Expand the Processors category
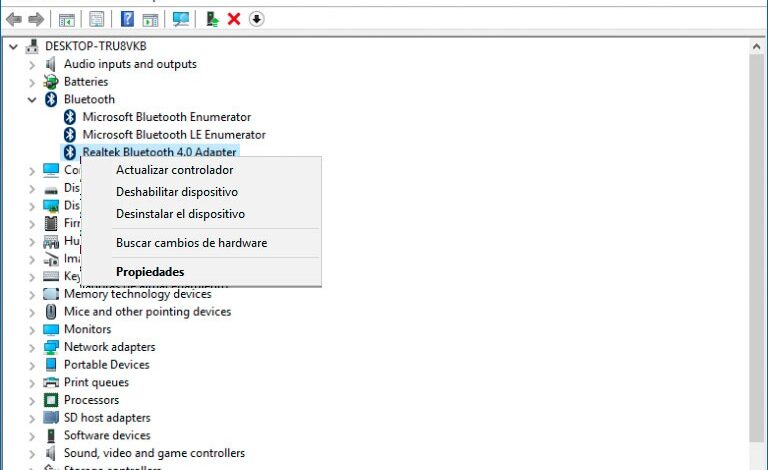Screen dimensions: 768x470 pyautogui.click(x=32, y=400)
